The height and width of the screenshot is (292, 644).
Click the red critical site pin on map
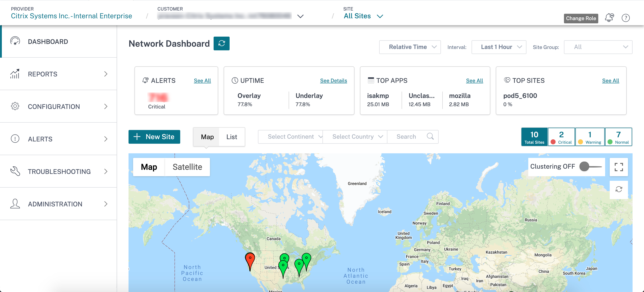click(250, 262)
